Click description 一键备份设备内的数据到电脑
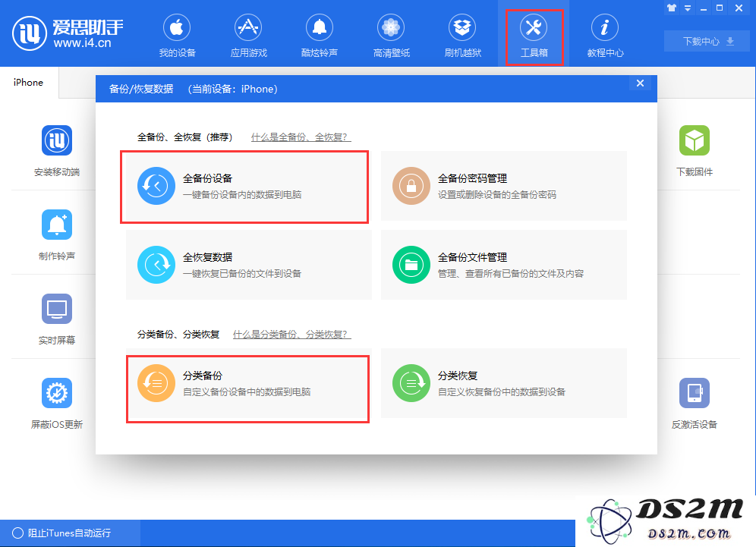The width and height of the screenshot is (756, 547). coord(242,195)
